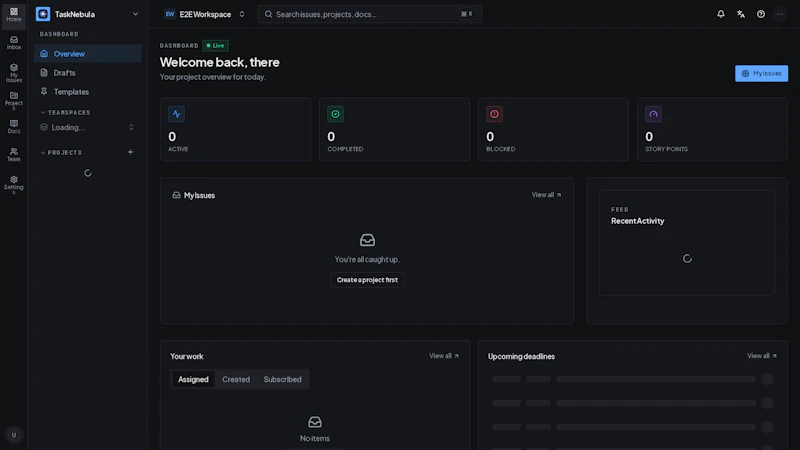Click View all in Upcoming deadlines

pyautogui.click(x=762, y=356)
